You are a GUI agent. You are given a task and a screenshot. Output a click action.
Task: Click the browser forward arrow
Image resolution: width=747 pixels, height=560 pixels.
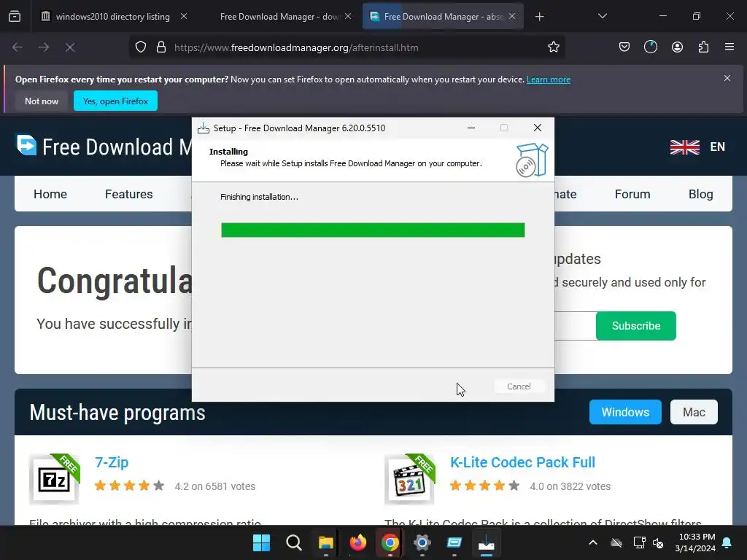[44, 47]
